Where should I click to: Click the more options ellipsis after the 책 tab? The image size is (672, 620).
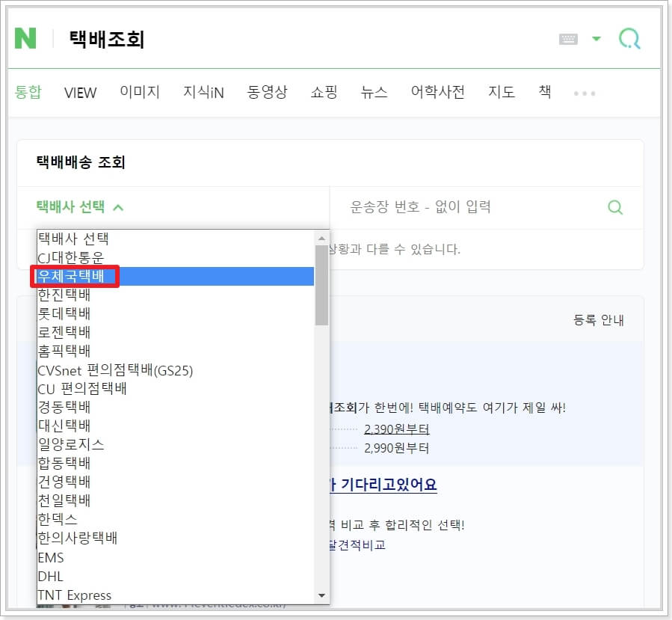click(x=584, y=92)
